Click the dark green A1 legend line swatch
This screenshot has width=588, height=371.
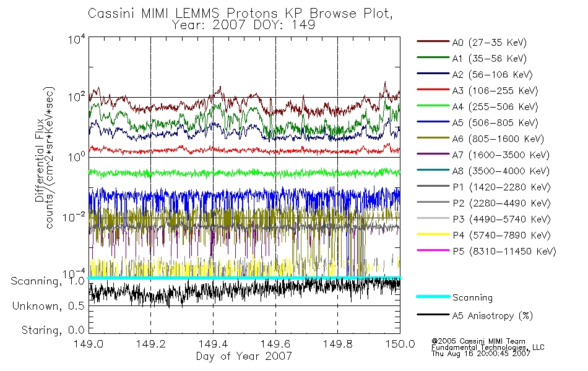tap(433, 58)
